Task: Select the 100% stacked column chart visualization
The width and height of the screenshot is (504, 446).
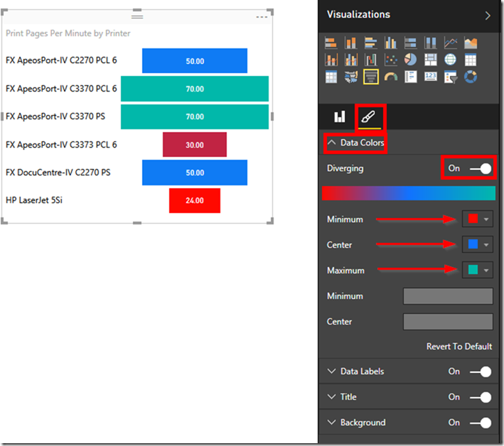Action: pos(430,43)
